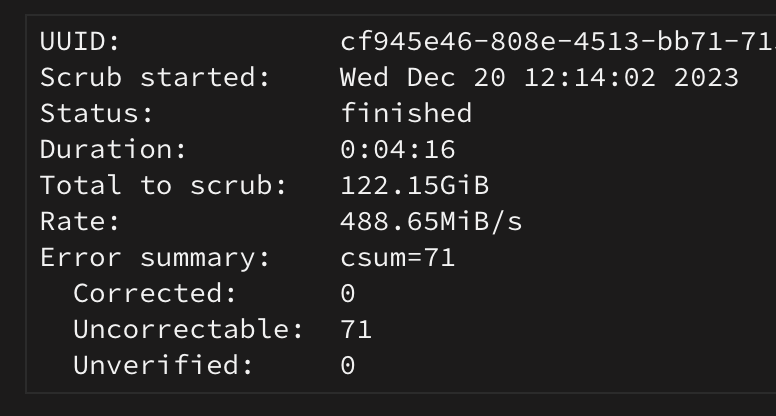Screen dimensions: 776x416
Task: Click the Total to scrub label
Action: coord(164,185)
